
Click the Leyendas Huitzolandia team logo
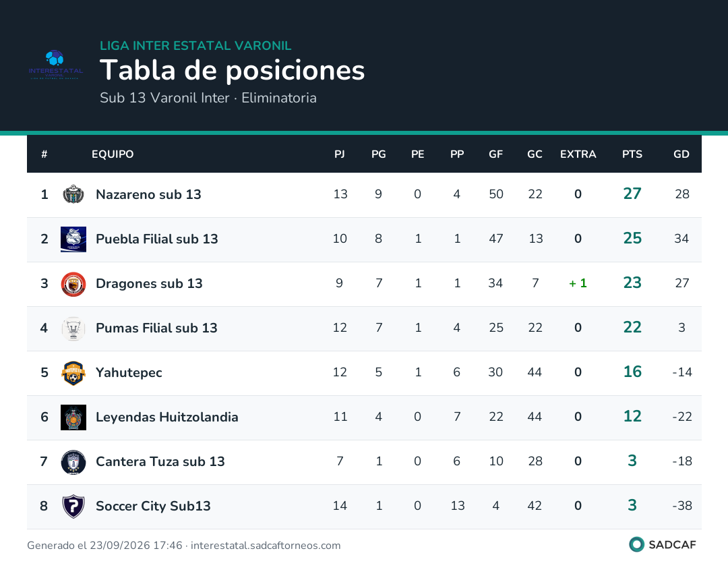click(73, 417)
